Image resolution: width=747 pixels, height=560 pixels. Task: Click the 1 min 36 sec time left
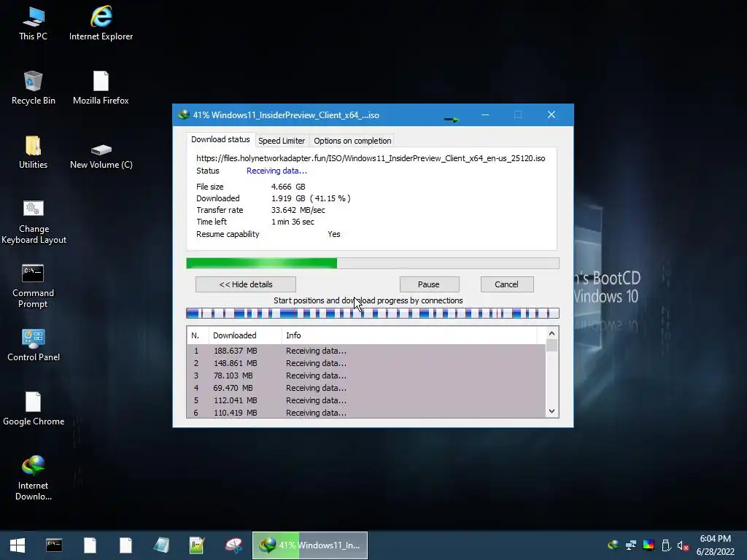click(293, 222)
